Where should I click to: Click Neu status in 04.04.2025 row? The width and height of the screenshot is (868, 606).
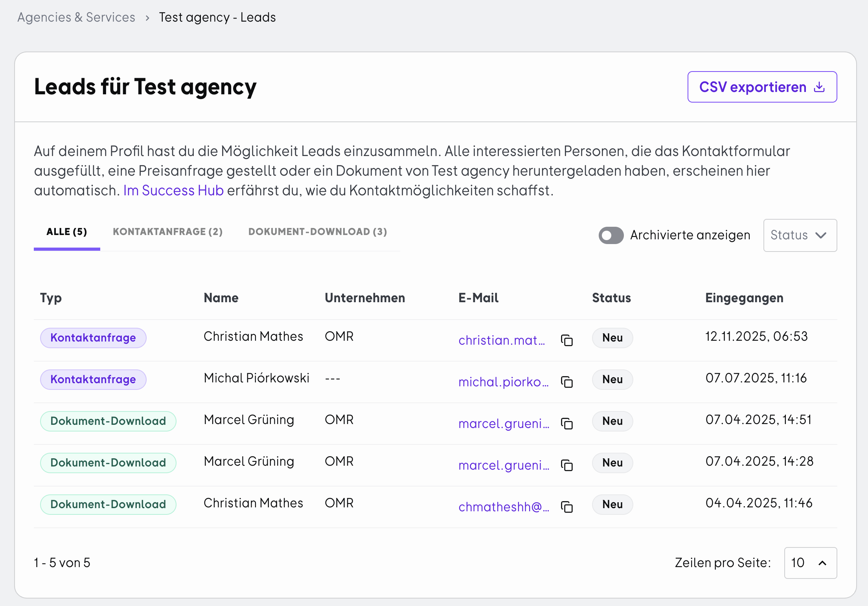pos(612,505)
